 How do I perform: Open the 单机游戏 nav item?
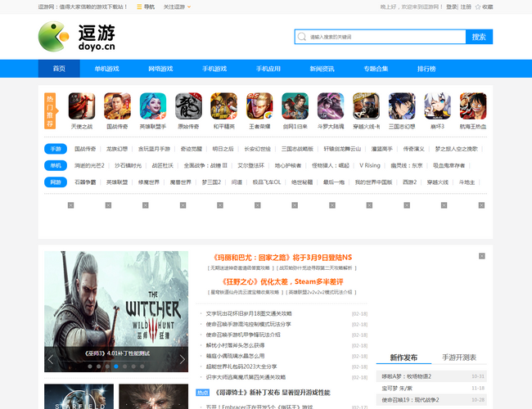point(107,69)
